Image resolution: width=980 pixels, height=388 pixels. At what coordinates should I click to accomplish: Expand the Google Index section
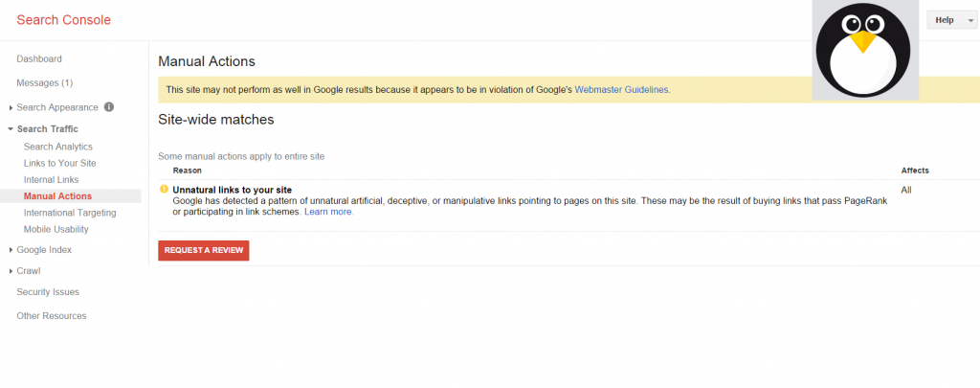click(x=11, y=250)
